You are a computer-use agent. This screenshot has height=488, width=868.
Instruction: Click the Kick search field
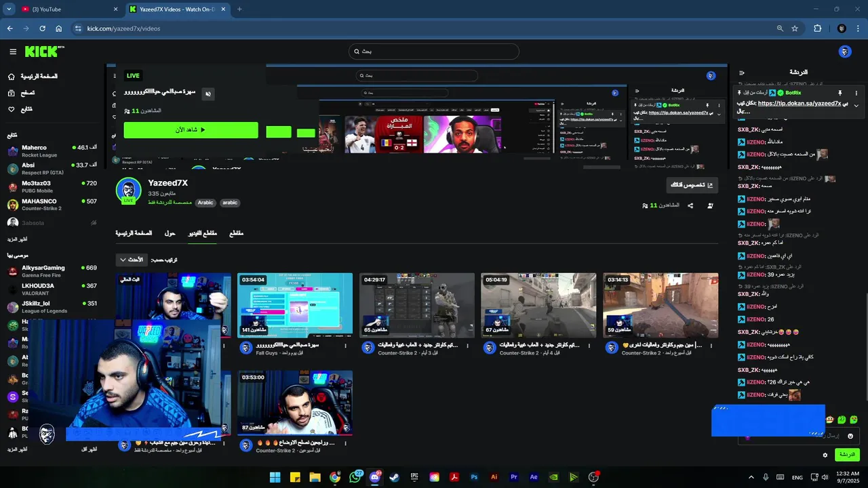[434, 52]
